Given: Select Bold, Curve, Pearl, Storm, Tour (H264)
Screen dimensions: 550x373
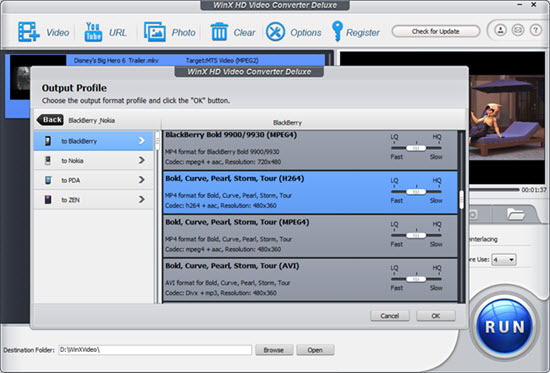Looking at the screenshot, I should tap(310, 192).
